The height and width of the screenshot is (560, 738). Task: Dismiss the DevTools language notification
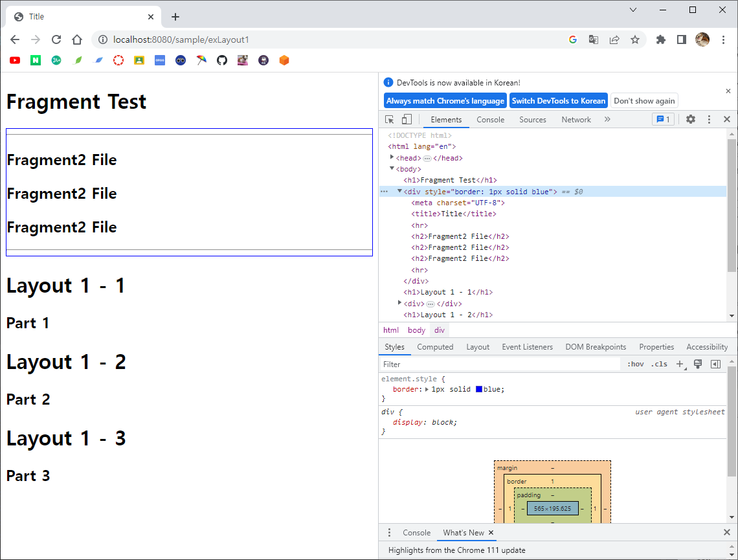point(728,91)
